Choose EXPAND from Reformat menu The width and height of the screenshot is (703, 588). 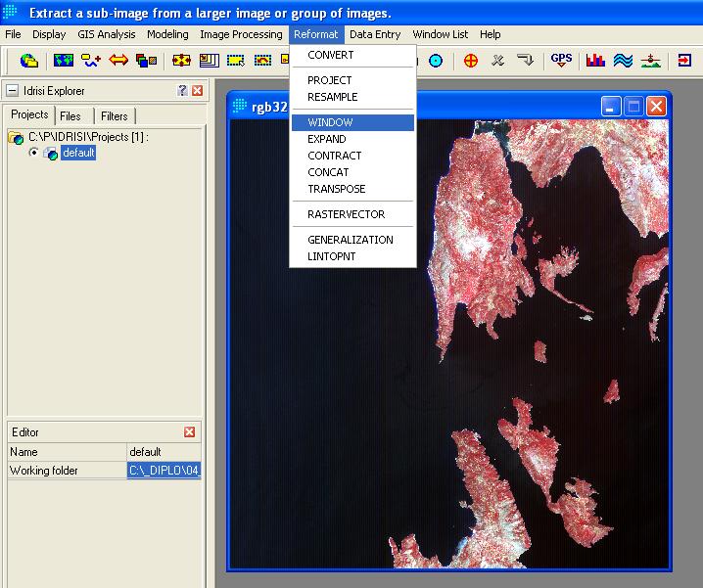(x=352, y=139)
